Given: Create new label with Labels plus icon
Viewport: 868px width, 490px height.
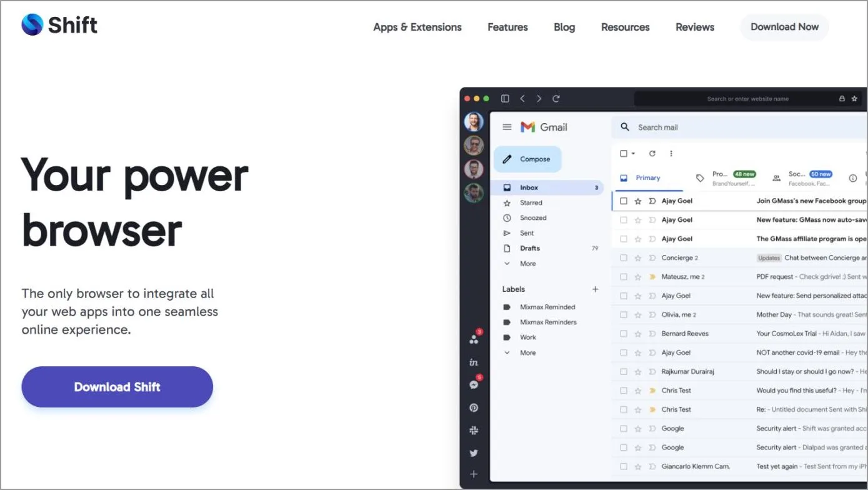Looking at the screenshot, I should [x=596, y=289].
